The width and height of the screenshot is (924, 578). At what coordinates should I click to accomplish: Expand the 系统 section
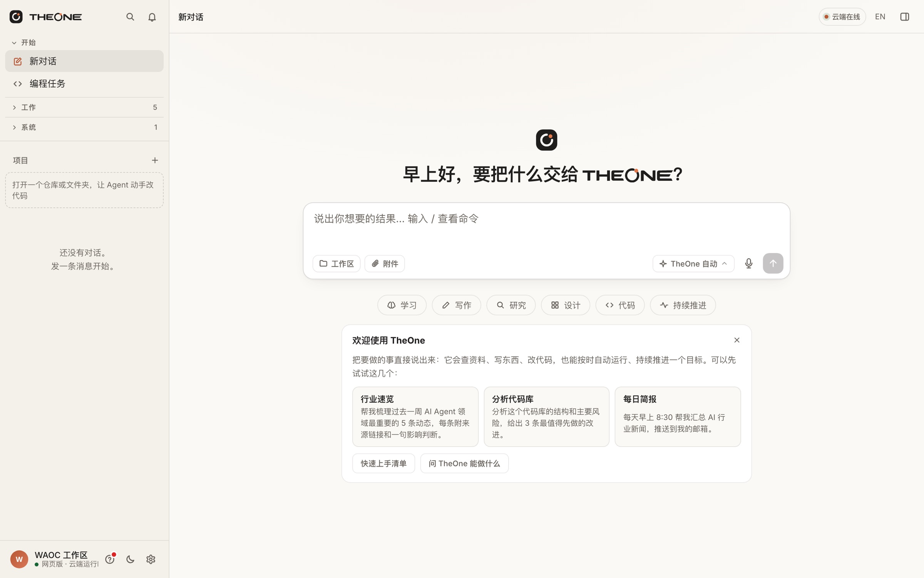84,128
